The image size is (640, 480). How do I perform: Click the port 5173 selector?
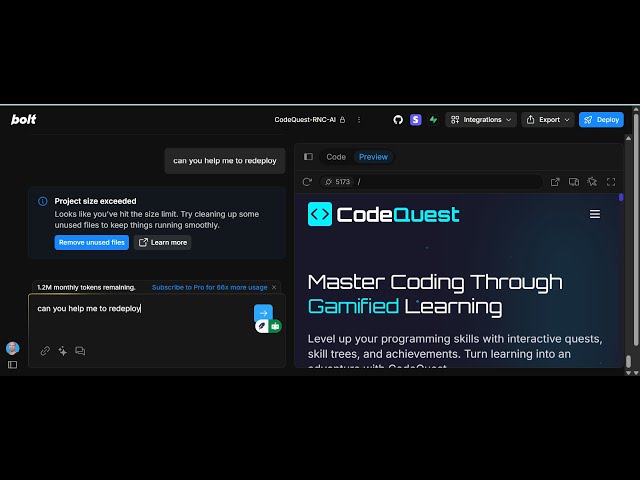[x=337, y=182]
